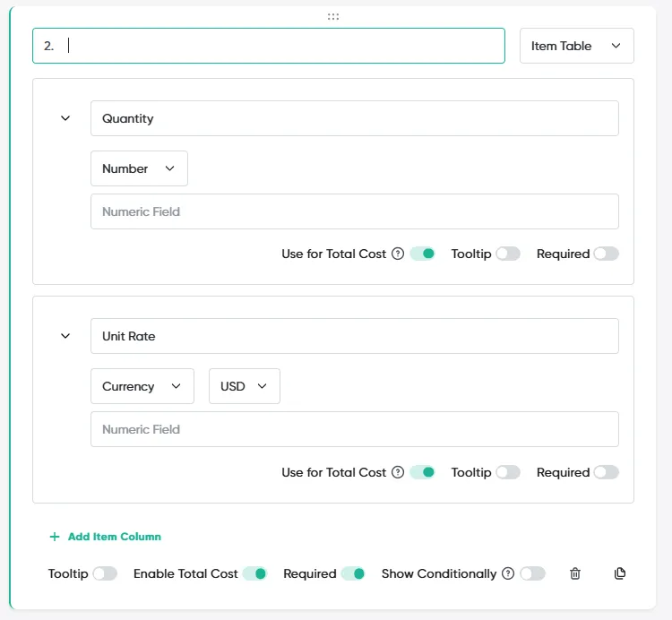Change the USD currency dropdown
The height and width of the screenshot is (620, 672).
click(x=245, y=386)
